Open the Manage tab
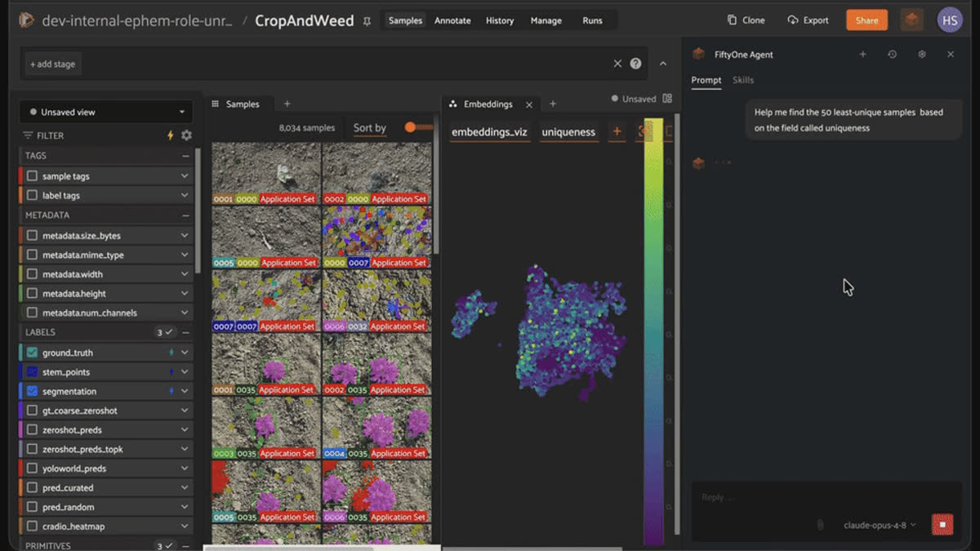 pos(546,20)
